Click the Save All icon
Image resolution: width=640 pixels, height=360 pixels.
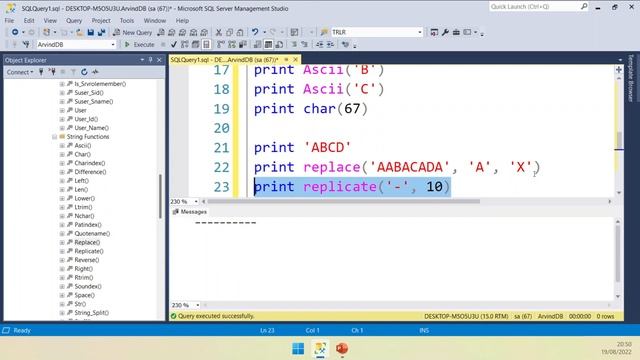(x=101, y=32)
